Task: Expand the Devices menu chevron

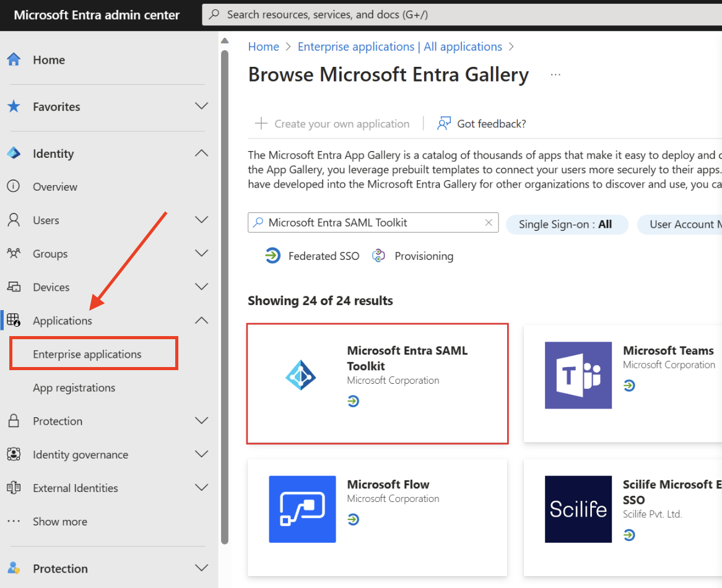Action: pos(201,287)
